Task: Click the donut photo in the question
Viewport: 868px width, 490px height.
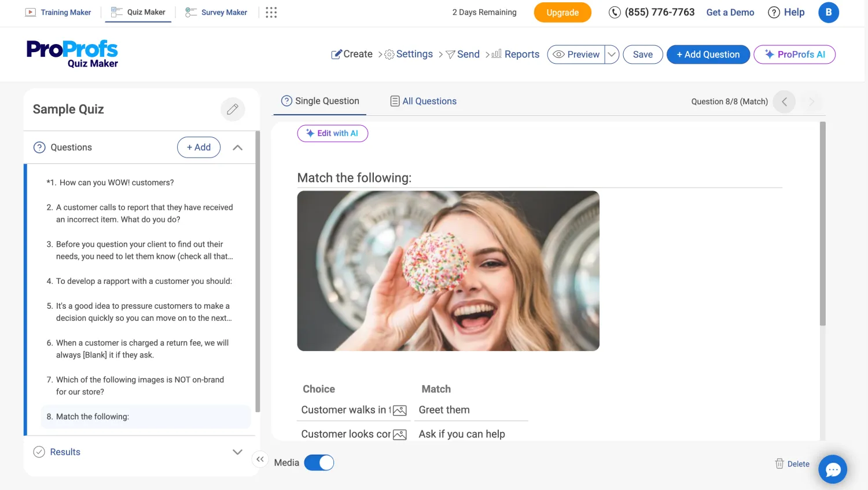Action: [448, 270]
